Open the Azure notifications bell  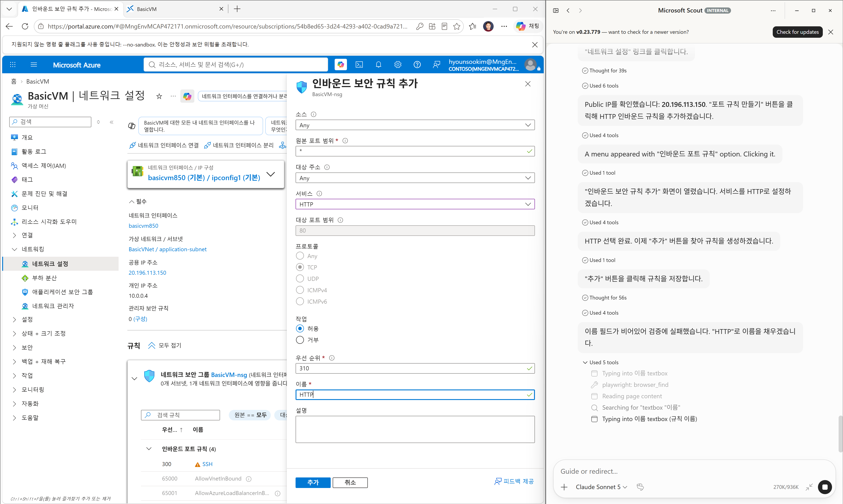point(379,65)
